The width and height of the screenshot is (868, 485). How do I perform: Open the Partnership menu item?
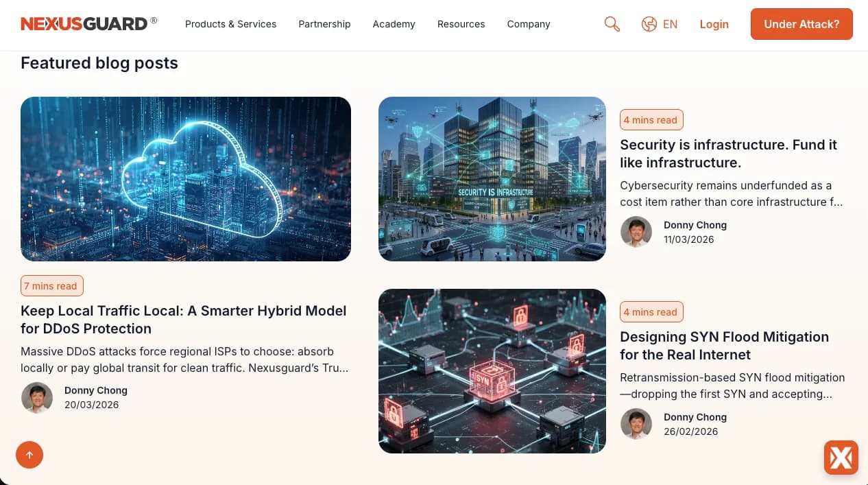(x=324, y=24)
